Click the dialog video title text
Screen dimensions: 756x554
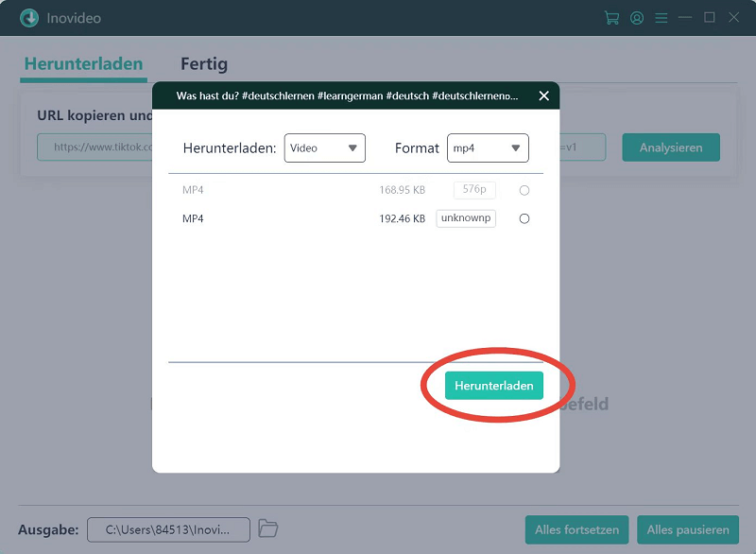347,95
